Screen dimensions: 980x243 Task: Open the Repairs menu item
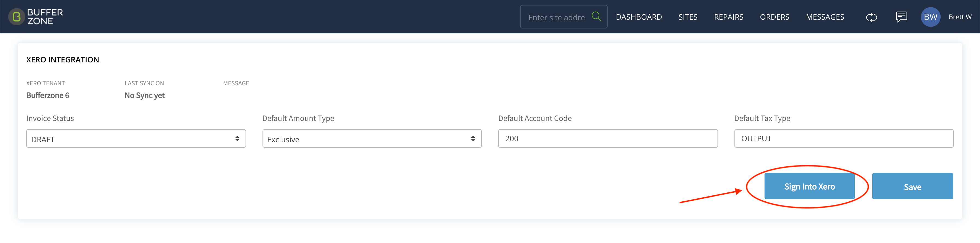click(728, 17)
